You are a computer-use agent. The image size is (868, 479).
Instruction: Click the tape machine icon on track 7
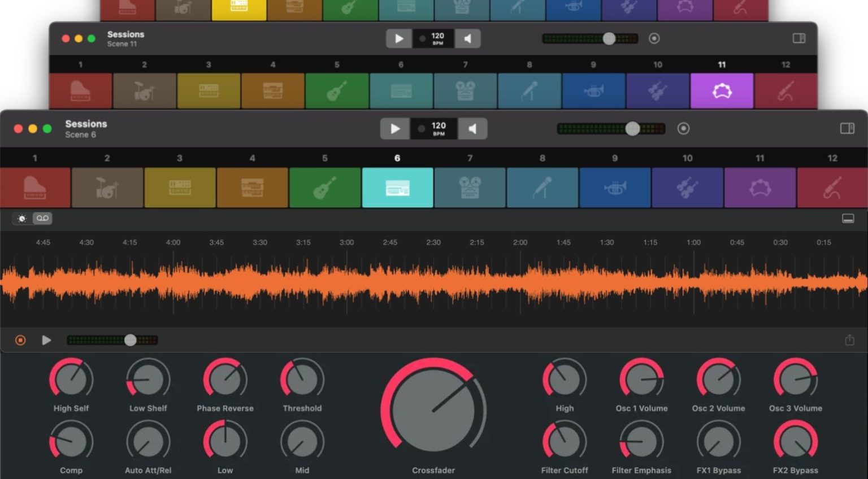[470, 188]
